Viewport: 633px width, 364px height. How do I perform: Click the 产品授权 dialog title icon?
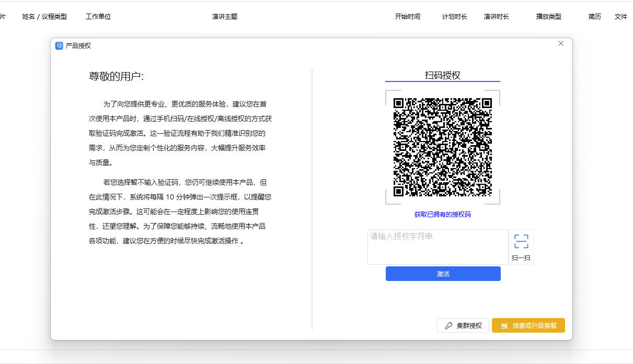(59, 45)
